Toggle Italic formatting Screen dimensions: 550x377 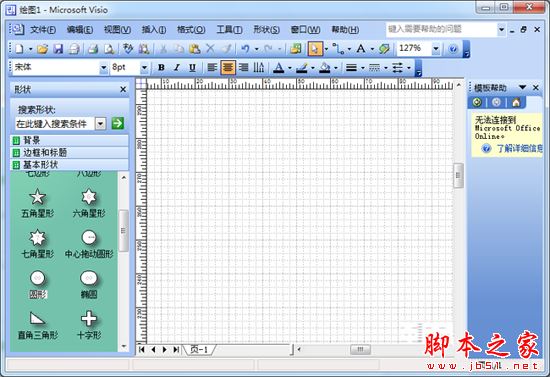click(176, 67)
